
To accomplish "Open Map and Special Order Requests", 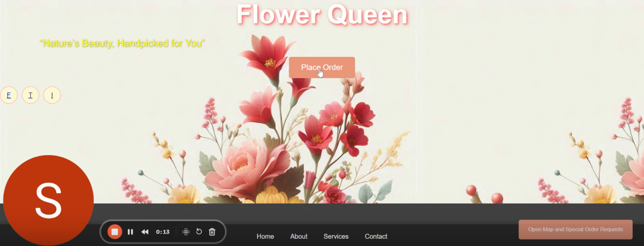I will [575, 229].
